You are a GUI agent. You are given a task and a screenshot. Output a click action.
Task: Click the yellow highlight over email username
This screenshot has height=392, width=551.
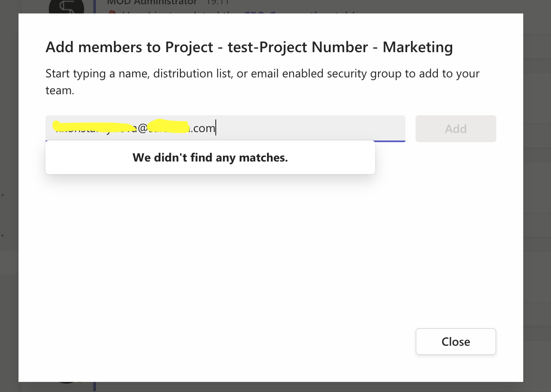point(90,125)
